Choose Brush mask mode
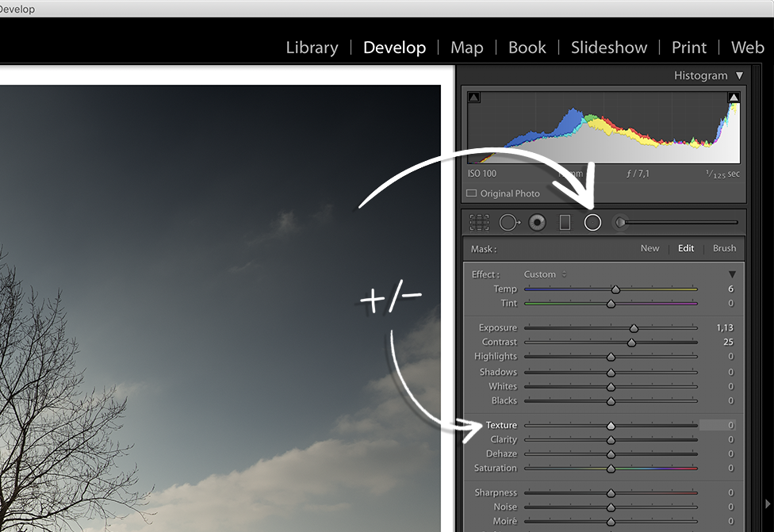 point(724,248)
